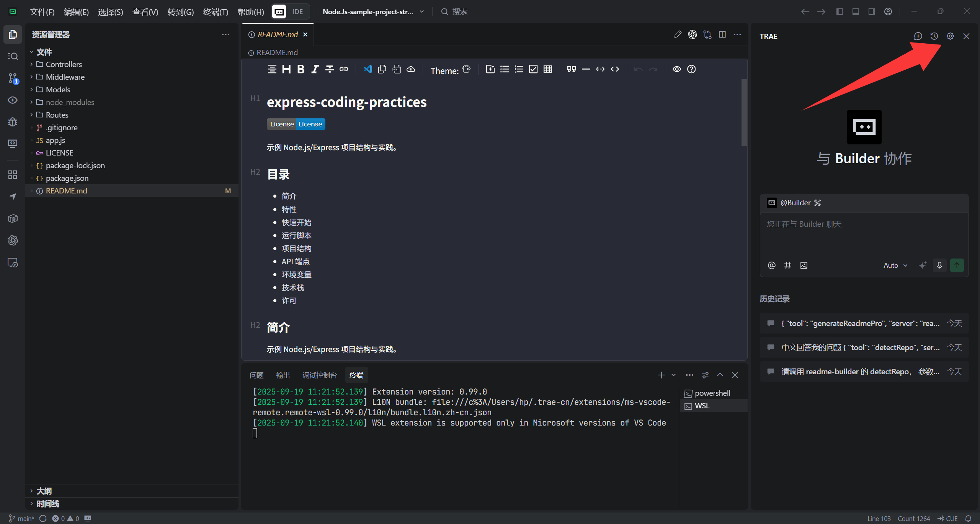Viewport: 980px width, 524px height.
Task: Open the 编辑(E) menu
Action: pos(76,12)
